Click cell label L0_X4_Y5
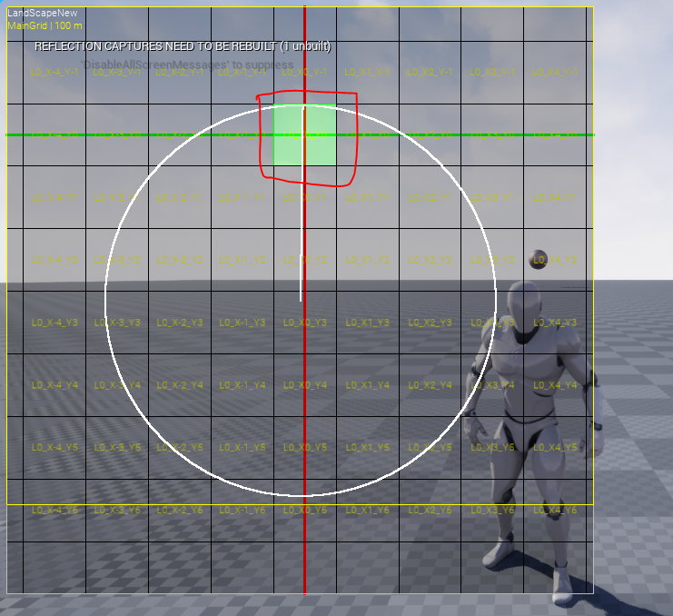 tap(555, 448)
